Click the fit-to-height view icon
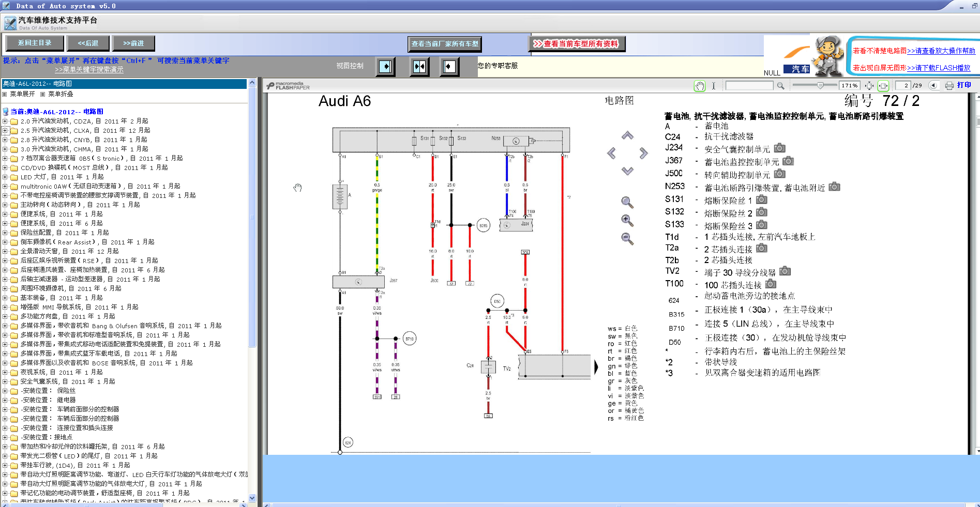Image resolution: width=980 pixels, height=507 pixels. (869, 86)
